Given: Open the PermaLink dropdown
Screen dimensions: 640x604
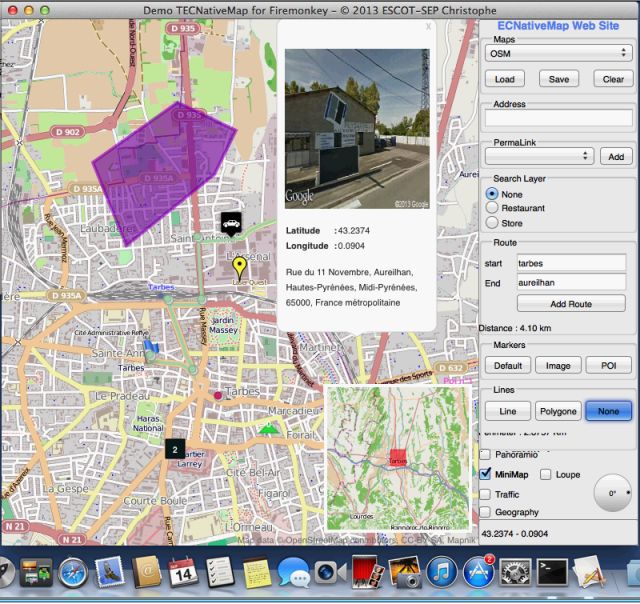Looking at the screenshot, I should [x=539, y=156].
